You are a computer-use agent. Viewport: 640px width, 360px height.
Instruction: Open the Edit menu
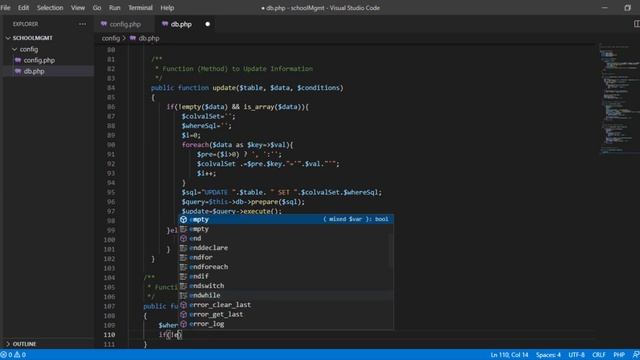click(23, 8)
